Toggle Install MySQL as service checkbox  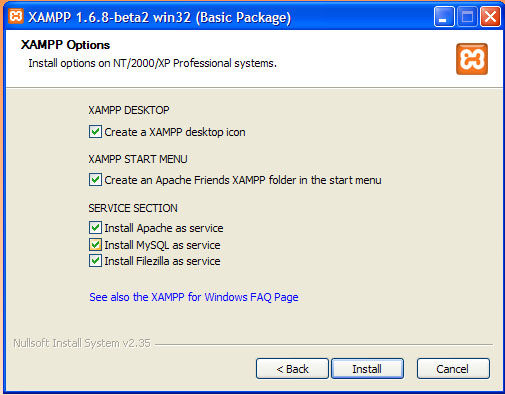coord(95,245)
